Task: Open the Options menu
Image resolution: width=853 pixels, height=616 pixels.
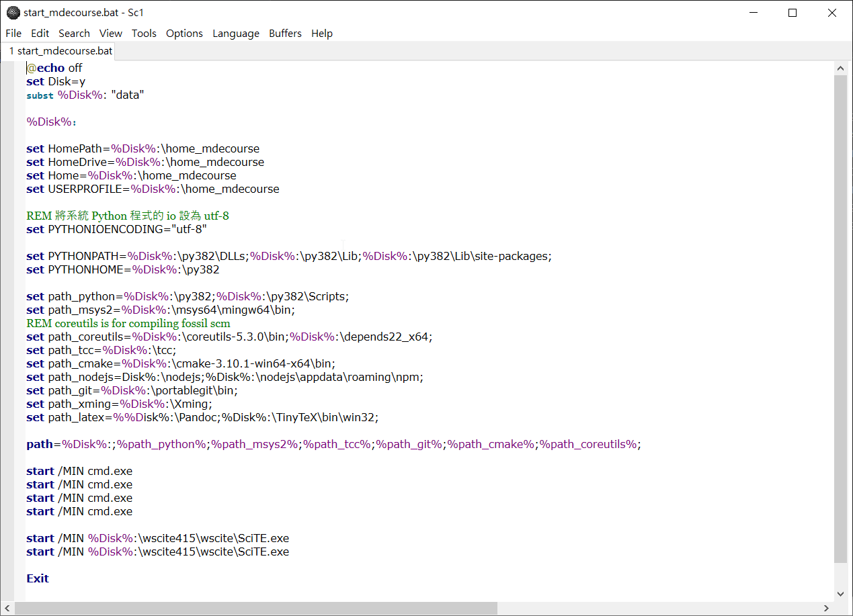Action: [x=184, y=34]
